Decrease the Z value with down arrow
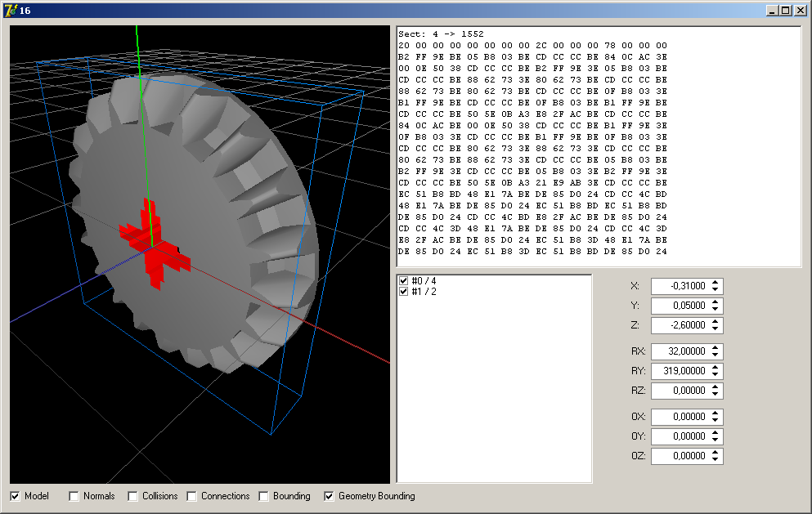This screenshot has width=812, height=514. 716,329
